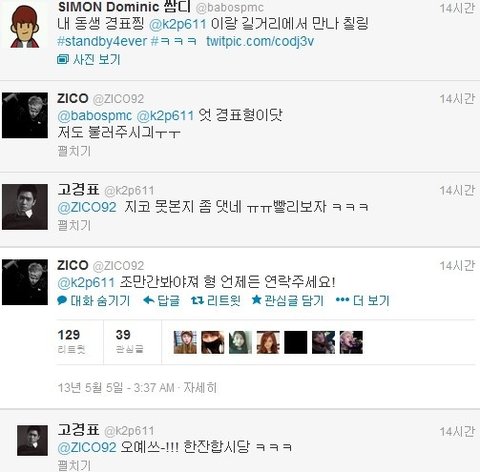480x472 pixels.
Task: Click the black square retweeter avatar
Action: point(296,342)
